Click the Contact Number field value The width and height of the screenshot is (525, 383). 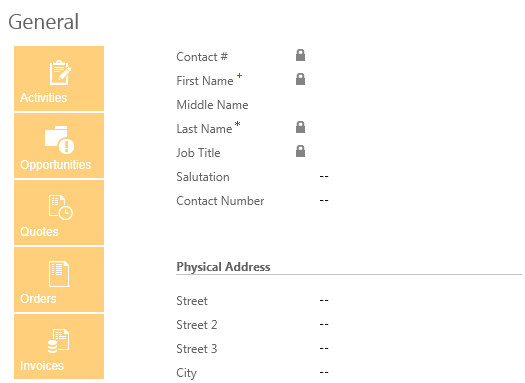(x=324, y=201)
